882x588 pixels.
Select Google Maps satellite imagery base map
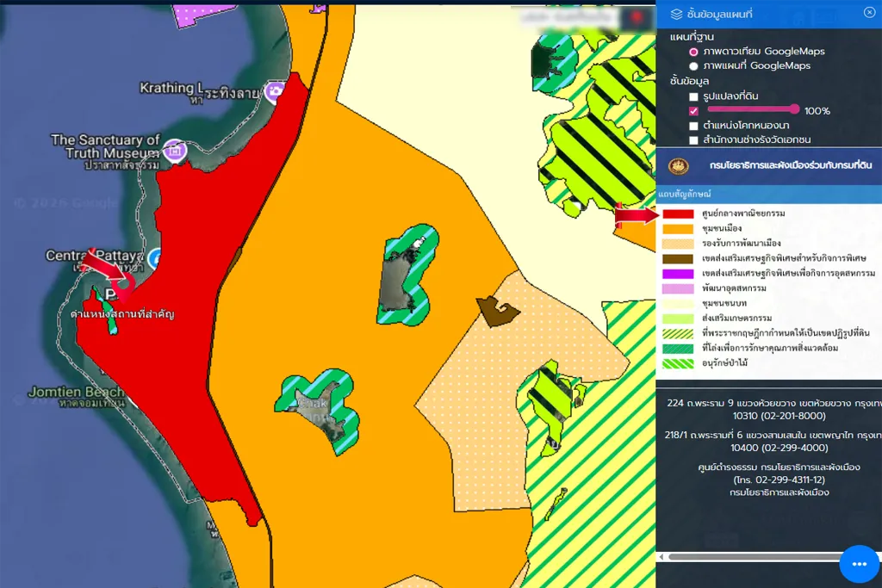(x=693, y=52)
